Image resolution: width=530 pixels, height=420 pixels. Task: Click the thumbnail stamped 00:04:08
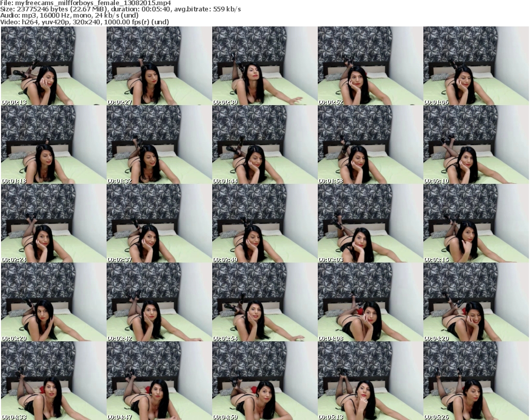click(370, 302)
